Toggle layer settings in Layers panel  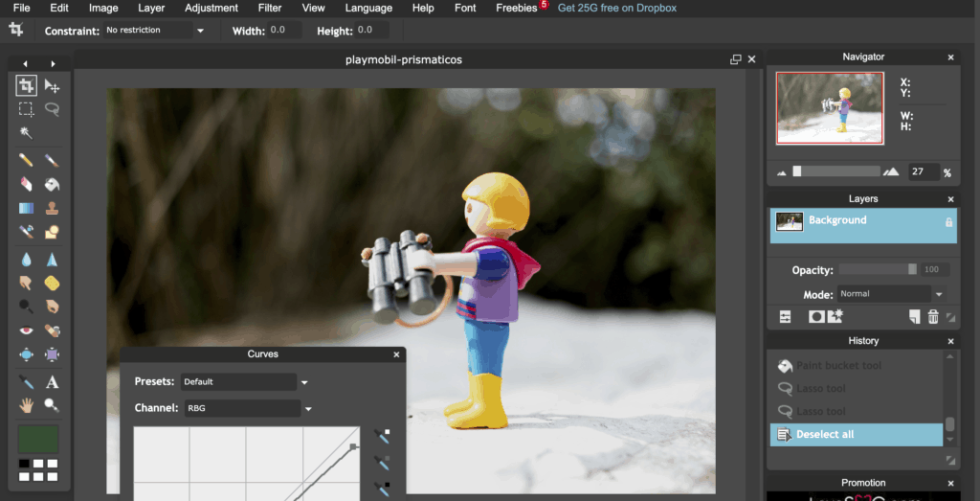(x=785, y=316)
